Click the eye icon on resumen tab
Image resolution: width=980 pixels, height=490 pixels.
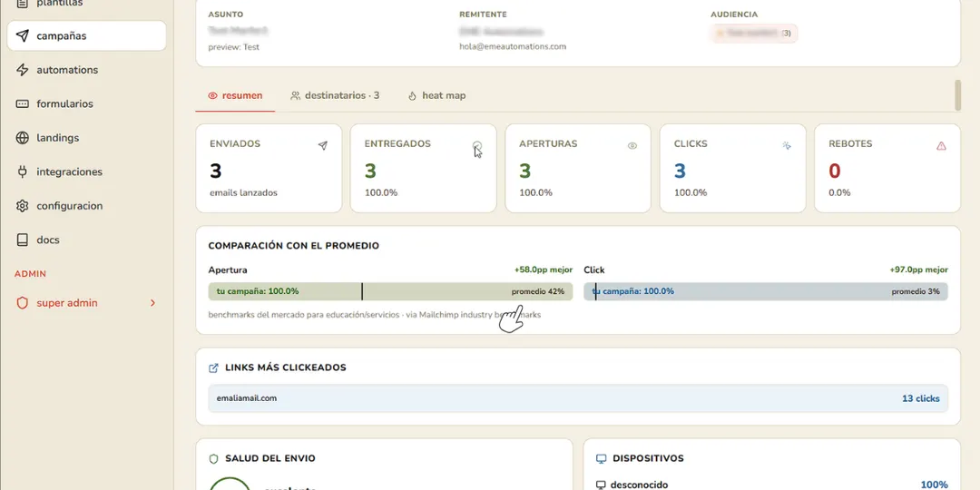point(212,95)
